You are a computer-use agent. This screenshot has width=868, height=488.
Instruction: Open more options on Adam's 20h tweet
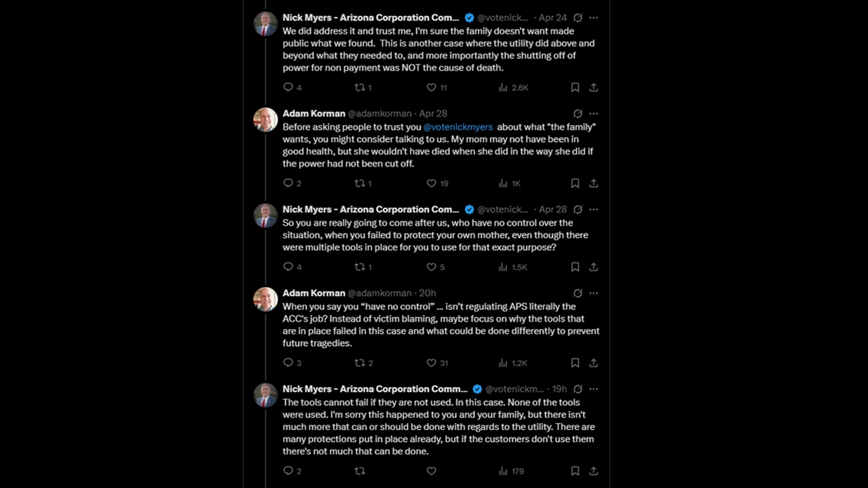coord(594,293)
